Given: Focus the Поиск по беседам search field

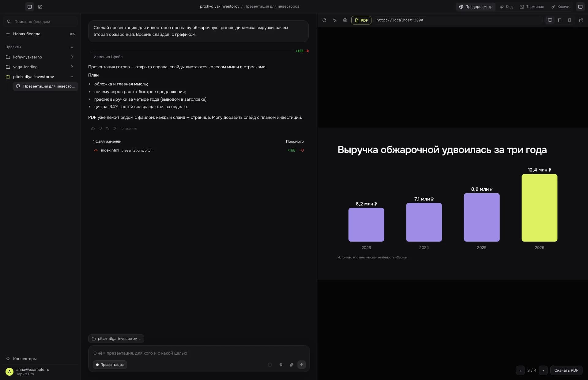Looking at the screenshot, I should coord(40,22).
